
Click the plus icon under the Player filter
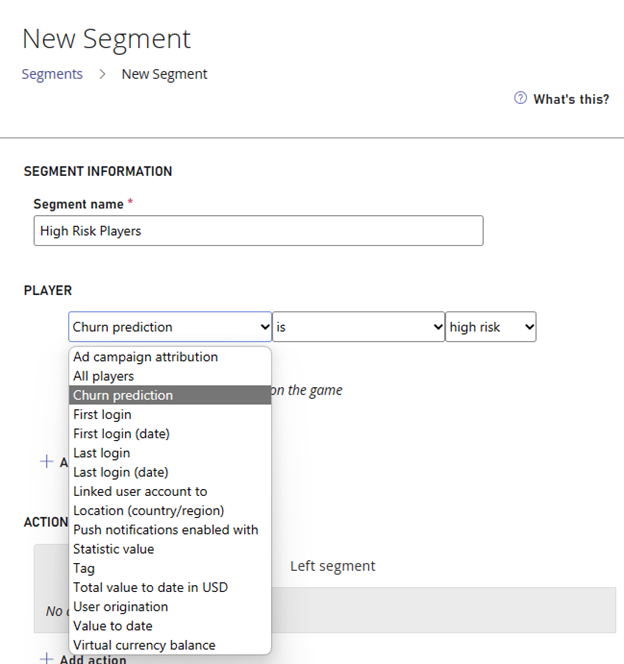point(47,461)
